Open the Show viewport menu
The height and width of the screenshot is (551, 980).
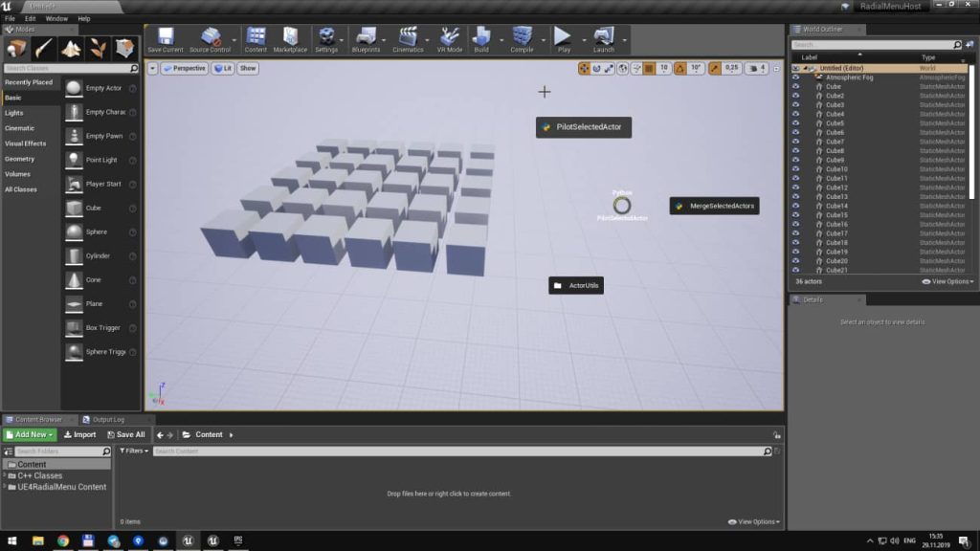point(248,68)
